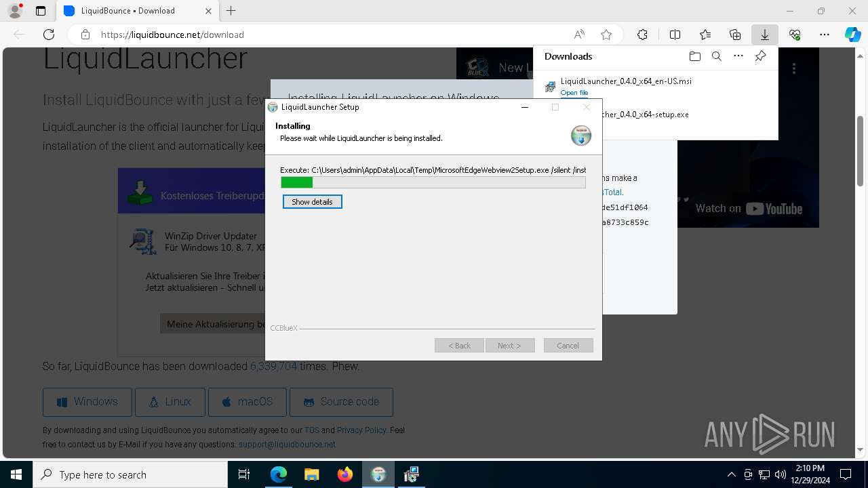Select the macOS download button
Screen dimensions: 868x488
[x=247, y=402]
